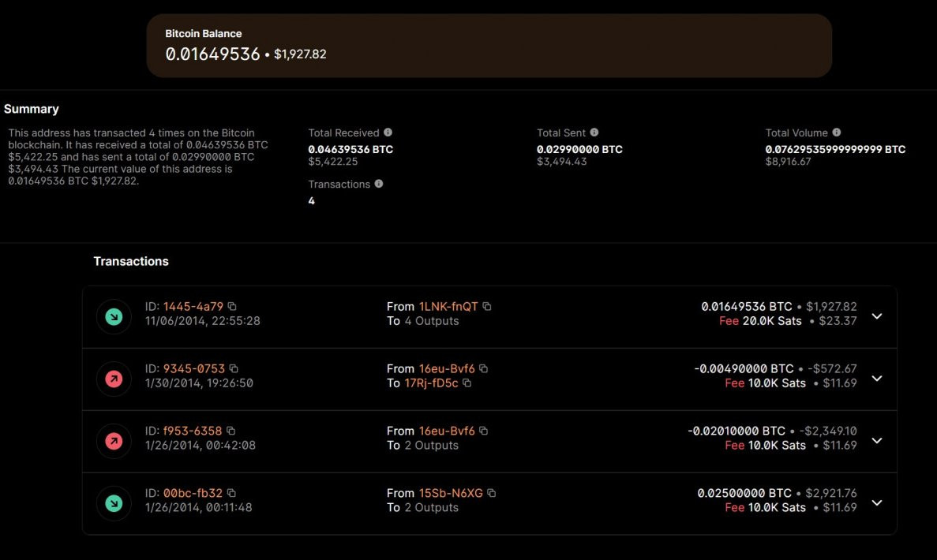This screenshot has height=560, width=937.
Task: Expand the 00bc-fb32 transaction details
Action: (876, 503)
